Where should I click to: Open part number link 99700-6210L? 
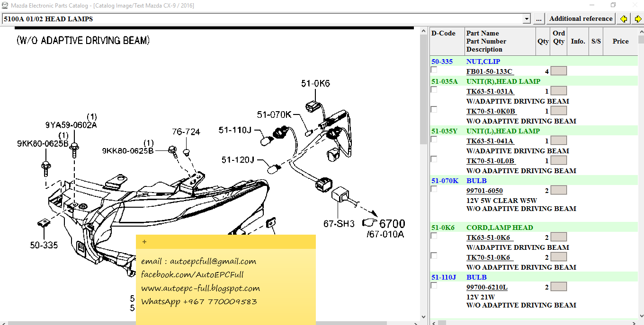487,287
